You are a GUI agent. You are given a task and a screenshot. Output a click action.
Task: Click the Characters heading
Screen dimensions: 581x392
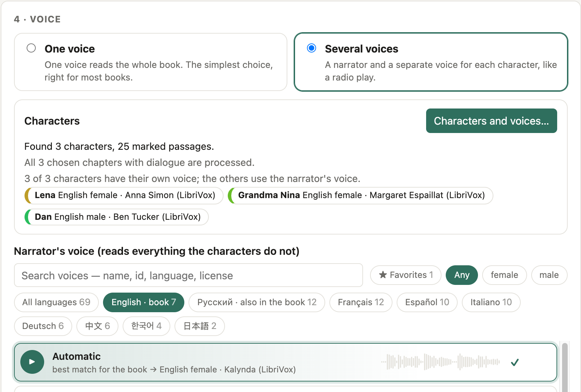pos(52,121)
